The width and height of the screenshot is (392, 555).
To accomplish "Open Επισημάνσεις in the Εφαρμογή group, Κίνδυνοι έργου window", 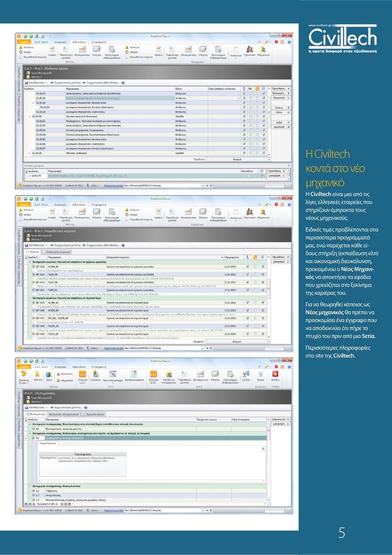I will pos(188,51).
